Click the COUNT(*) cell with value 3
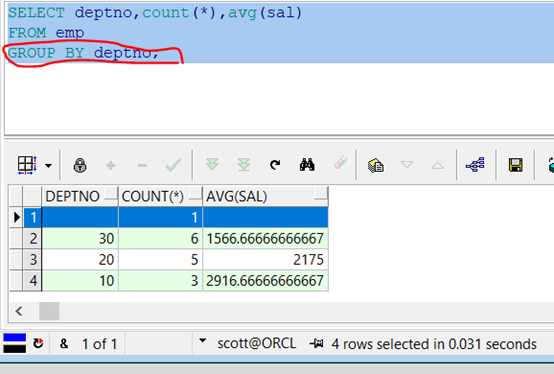Viewport: 554px width, 374px height. point(160,281)
